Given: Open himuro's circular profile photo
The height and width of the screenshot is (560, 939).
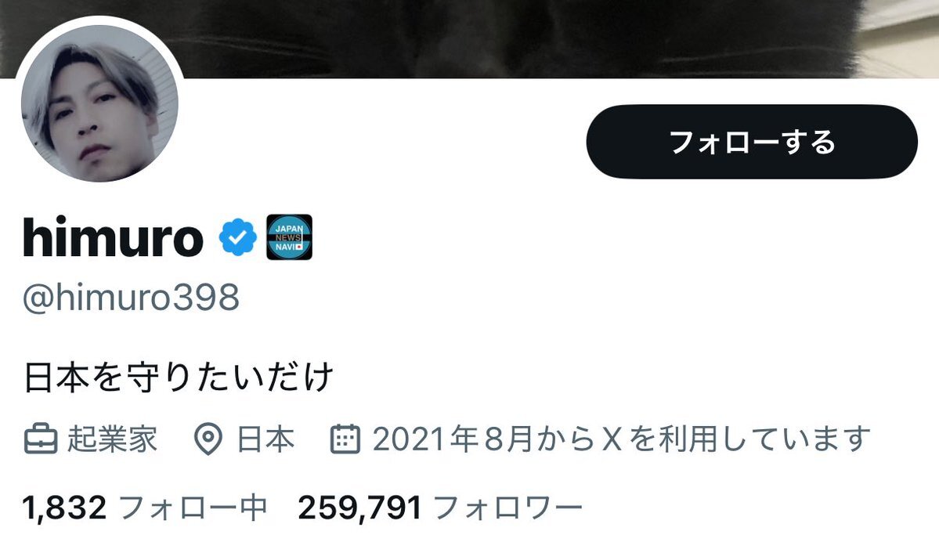Looking at the screenshot, I should [99, 103].
